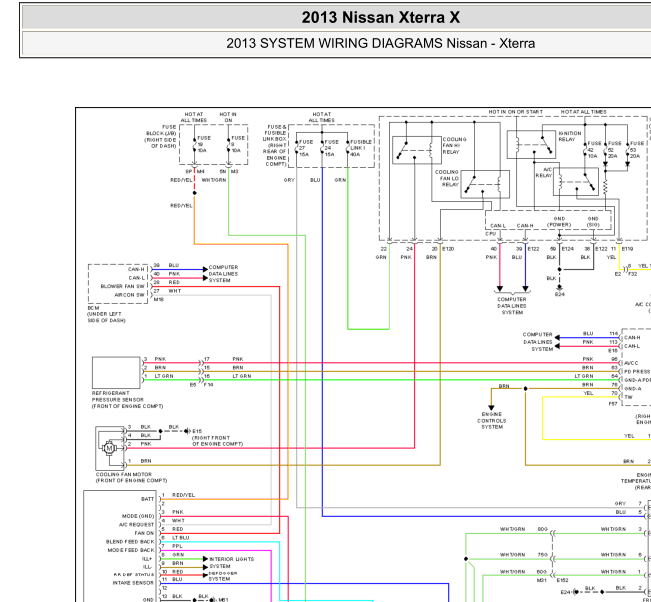Viewport: 651px width, 602px height.
Task: Click the AIRCON SW pin label
Action: tap(130, 295)
